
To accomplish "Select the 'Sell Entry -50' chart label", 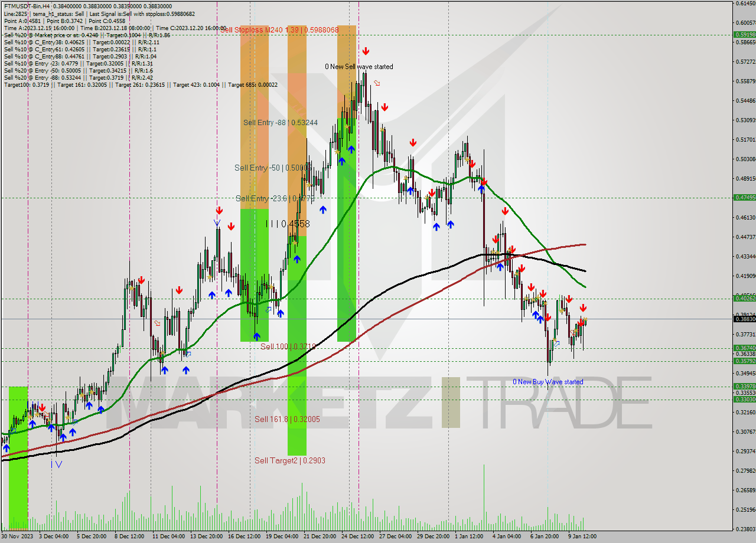I will [x=272, y=168].
